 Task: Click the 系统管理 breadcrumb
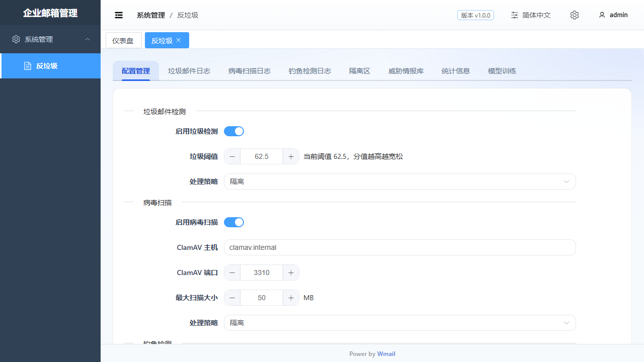[x=151, y=15]
